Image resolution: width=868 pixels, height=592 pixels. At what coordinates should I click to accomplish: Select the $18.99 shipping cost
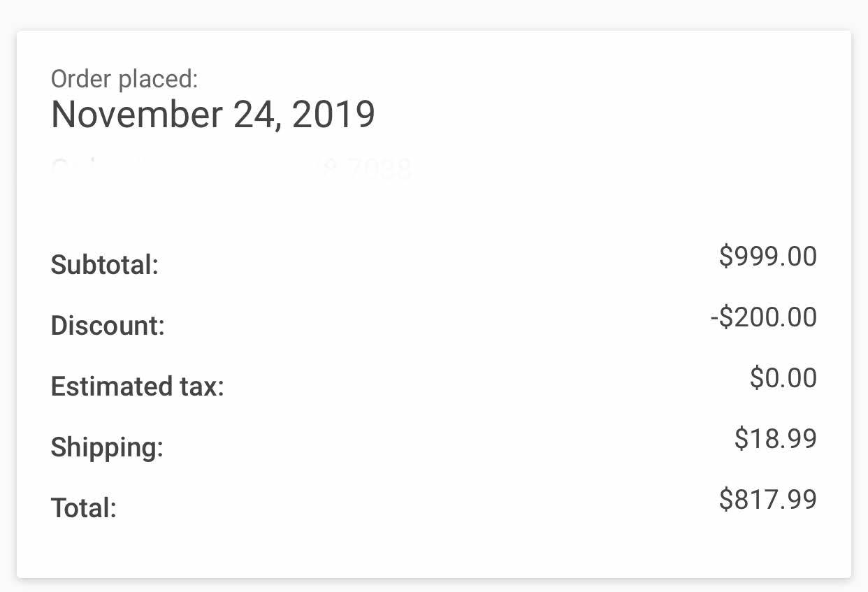tap(775, 439)
